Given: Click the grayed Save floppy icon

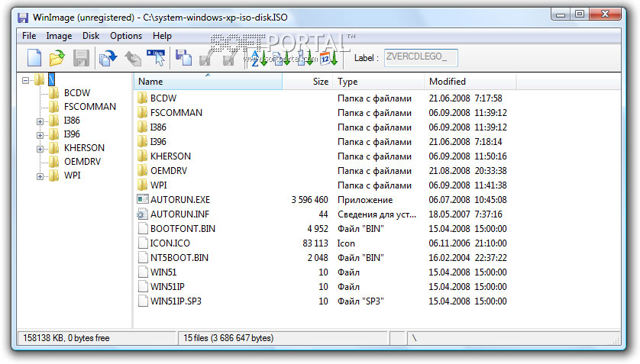Looking at the screenshot, I should 81,58.
